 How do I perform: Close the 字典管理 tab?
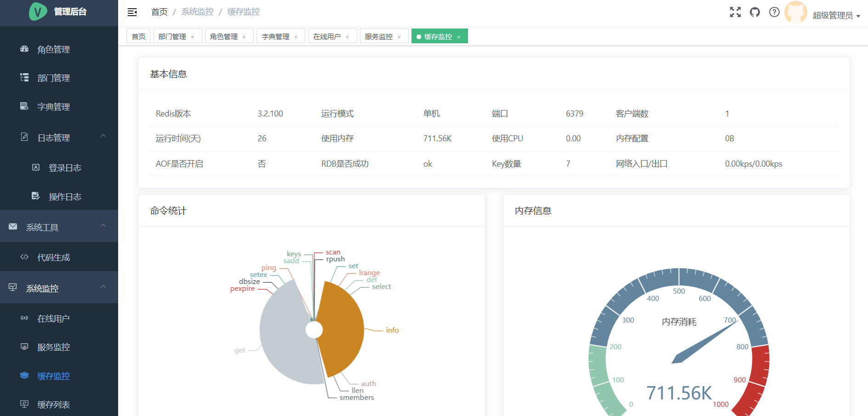[x=296, y=37]
